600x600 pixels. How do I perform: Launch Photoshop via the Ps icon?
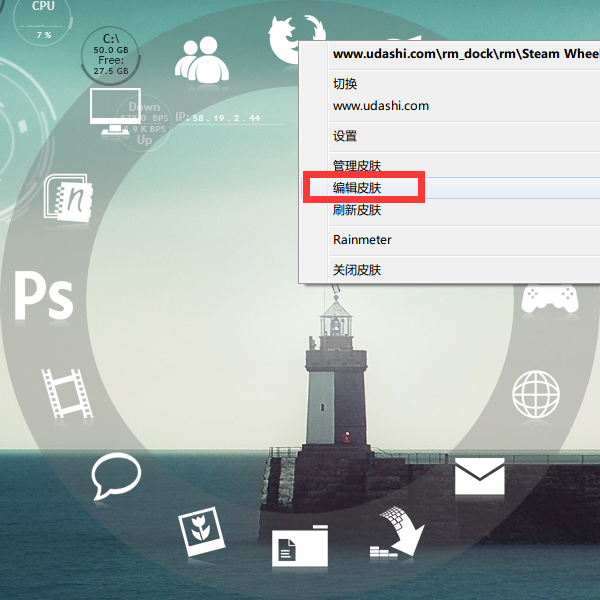(x=44, y=295)
